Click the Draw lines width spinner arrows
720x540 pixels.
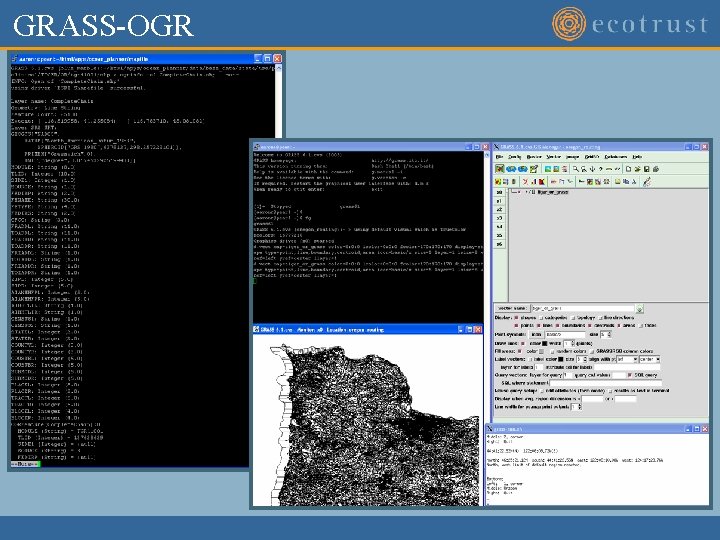[x=573, y=343]
